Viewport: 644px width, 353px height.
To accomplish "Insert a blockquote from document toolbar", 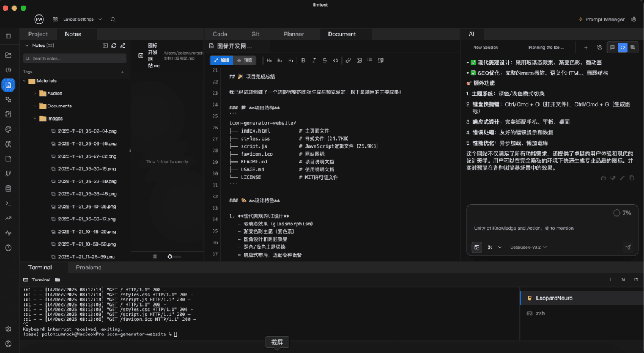I will point(380,60).
